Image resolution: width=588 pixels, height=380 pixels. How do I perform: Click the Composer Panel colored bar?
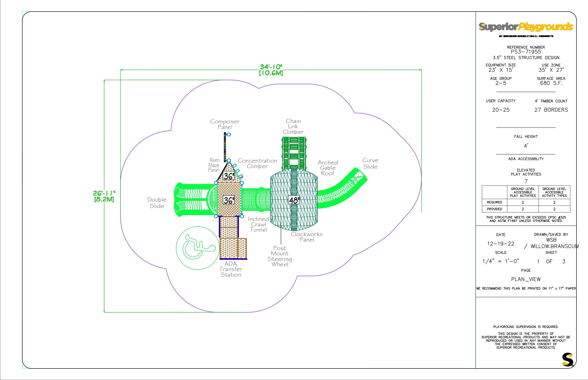pos(225,147)
